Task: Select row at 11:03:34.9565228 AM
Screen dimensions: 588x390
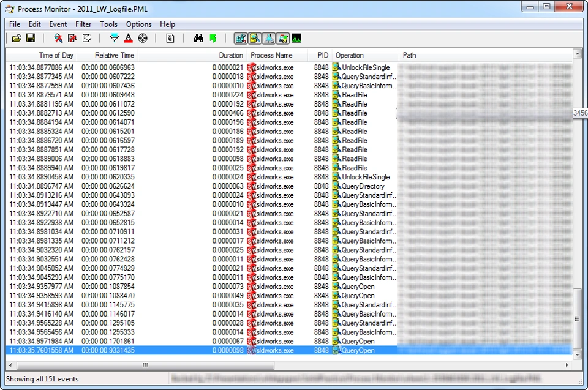Action: (288, 323)
